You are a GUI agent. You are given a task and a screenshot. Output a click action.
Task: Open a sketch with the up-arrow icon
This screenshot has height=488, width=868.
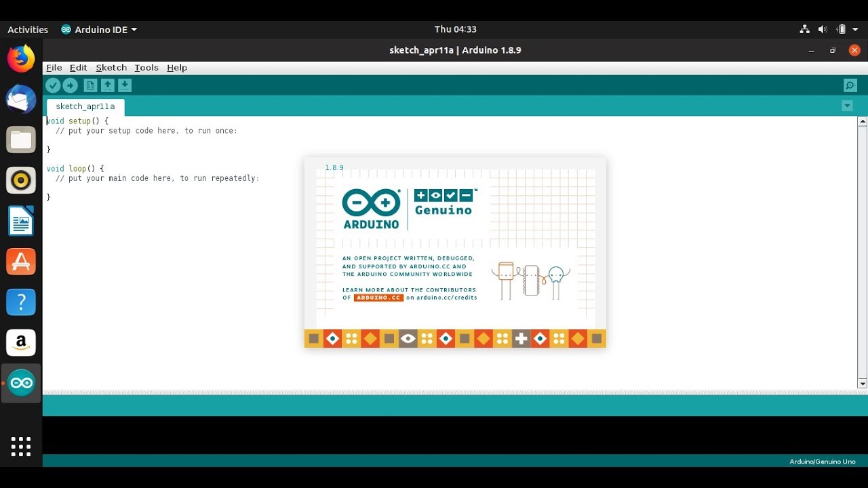[107, 85]
